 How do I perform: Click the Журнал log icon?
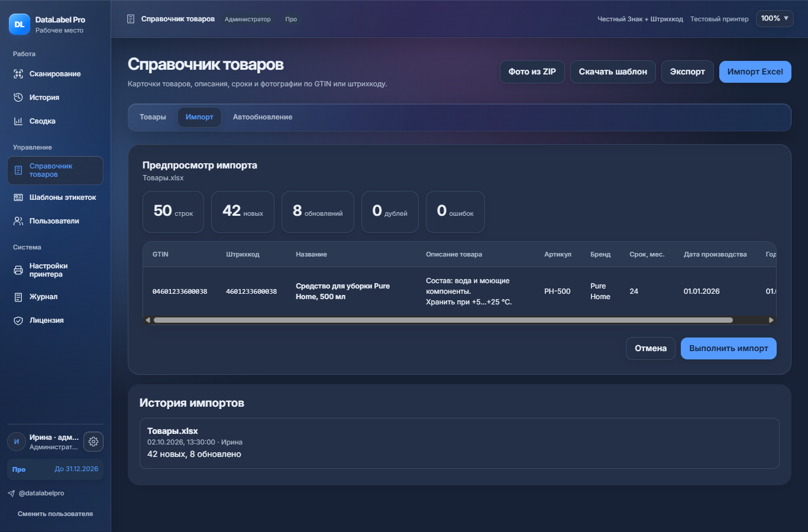tap(18, 297)
